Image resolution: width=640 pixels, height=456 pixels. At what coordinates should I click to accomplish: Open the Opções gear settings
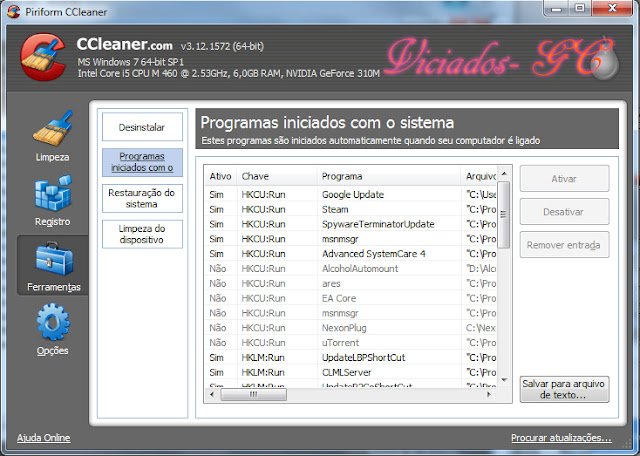pos(53,329)
